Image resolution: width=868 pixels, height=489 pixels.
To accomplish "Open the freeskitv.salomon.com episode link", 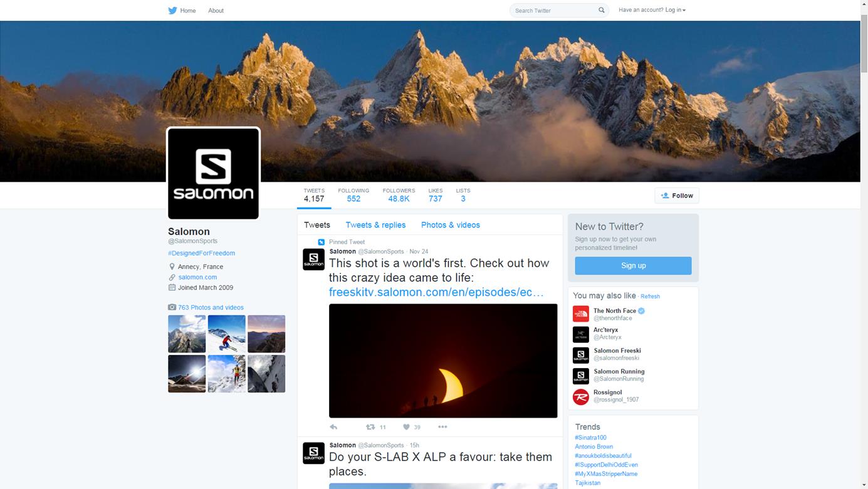I will [436, 292].
